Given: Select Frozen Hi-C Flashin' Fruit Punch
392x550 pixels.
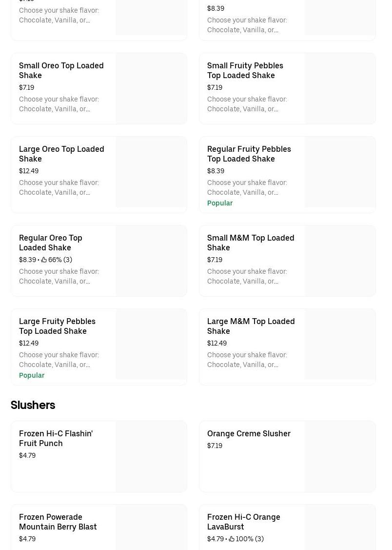Looking at the screenshot, I should tap(99, 456).
